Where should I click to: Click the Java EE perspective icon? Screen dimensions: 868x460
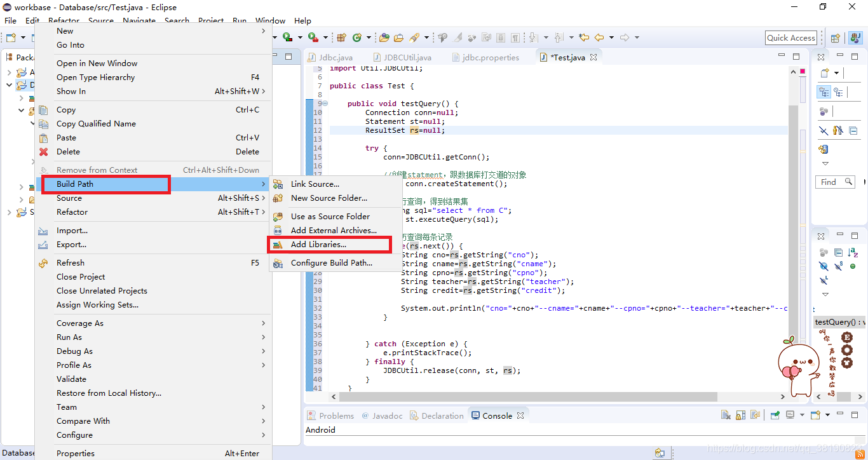pos(855,38)
